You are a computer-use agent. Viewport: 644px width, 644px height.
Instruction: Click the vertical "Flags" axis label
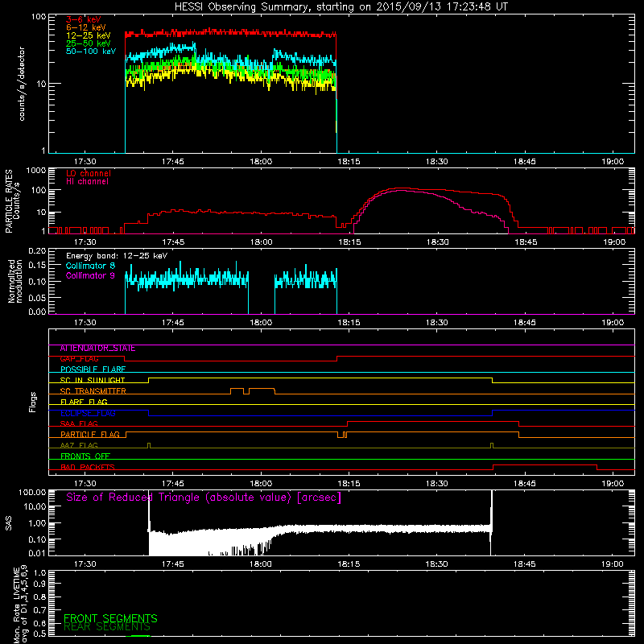click(x=33, y=402)
